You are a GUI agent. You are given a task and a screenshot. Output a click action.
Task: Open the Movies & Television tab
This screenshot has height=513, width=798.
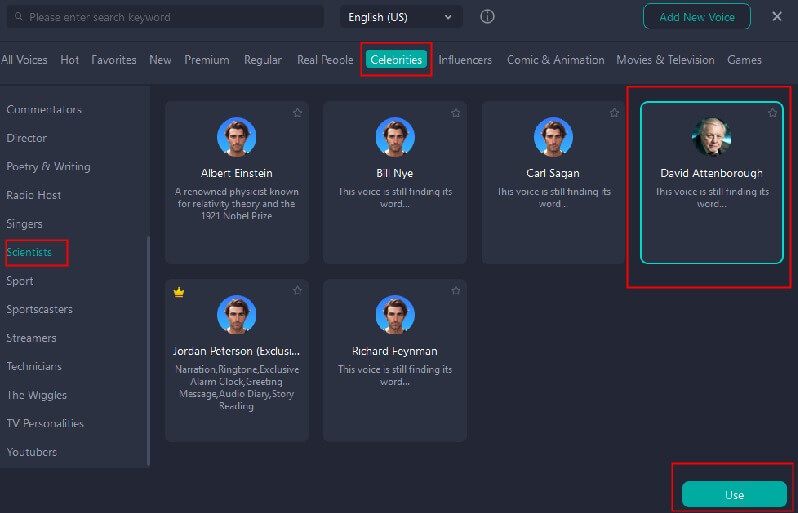(665, 60)
